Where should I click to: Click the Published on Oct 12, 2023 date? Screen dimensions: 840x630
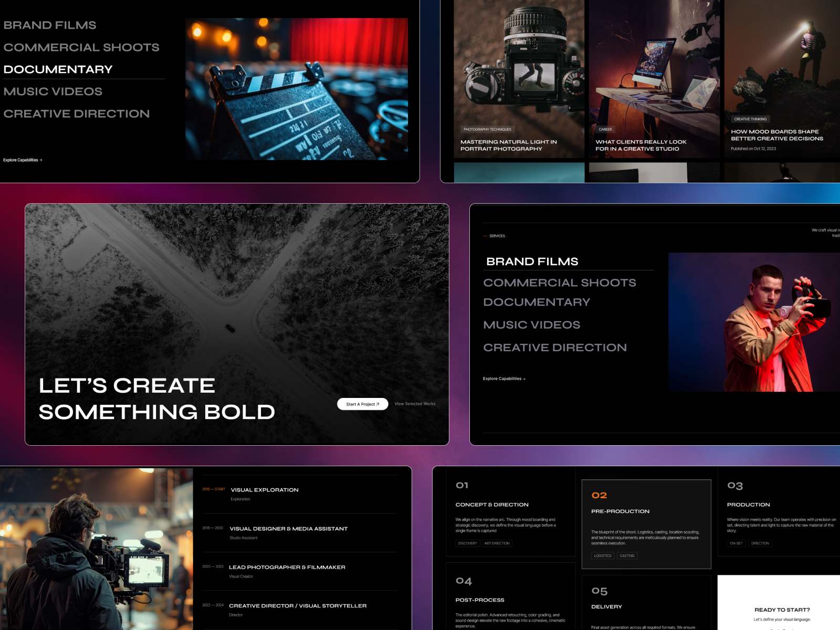(x=753, y=149)
